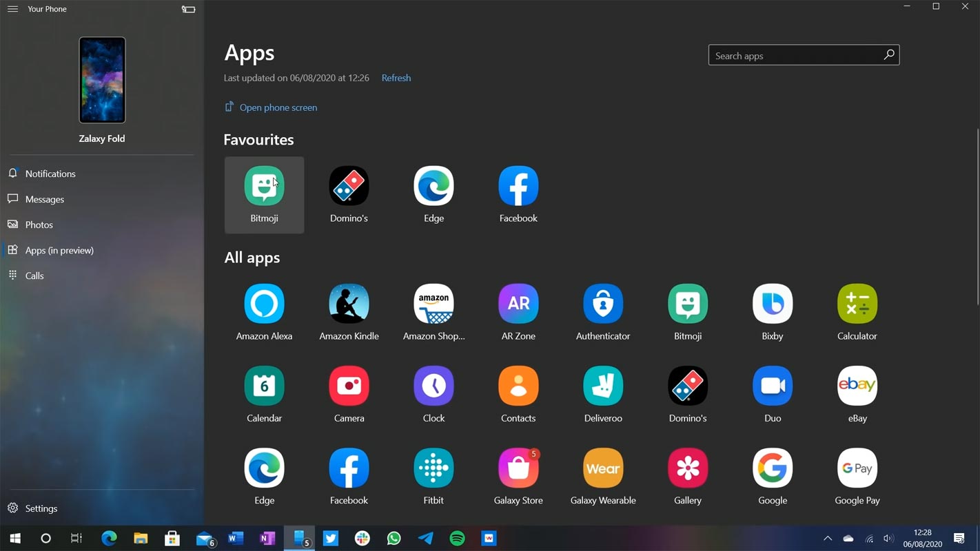
Task: Open Edge in the All apps list
Action: [264, 476]
